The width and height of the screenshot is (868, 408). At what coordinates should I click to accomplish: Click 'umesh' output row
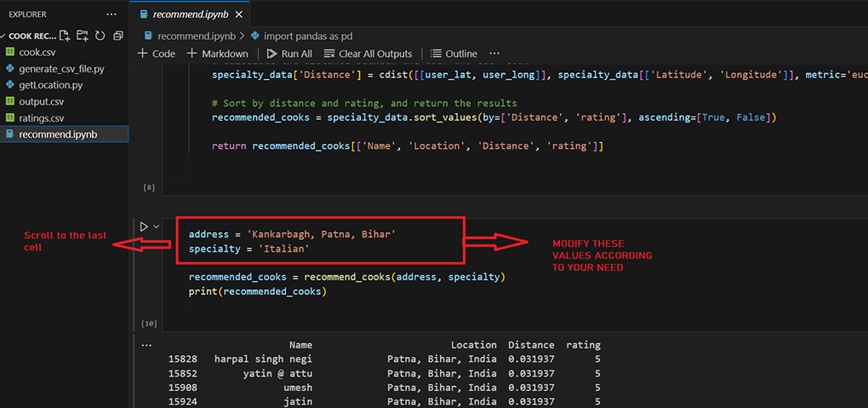(297, 388)
